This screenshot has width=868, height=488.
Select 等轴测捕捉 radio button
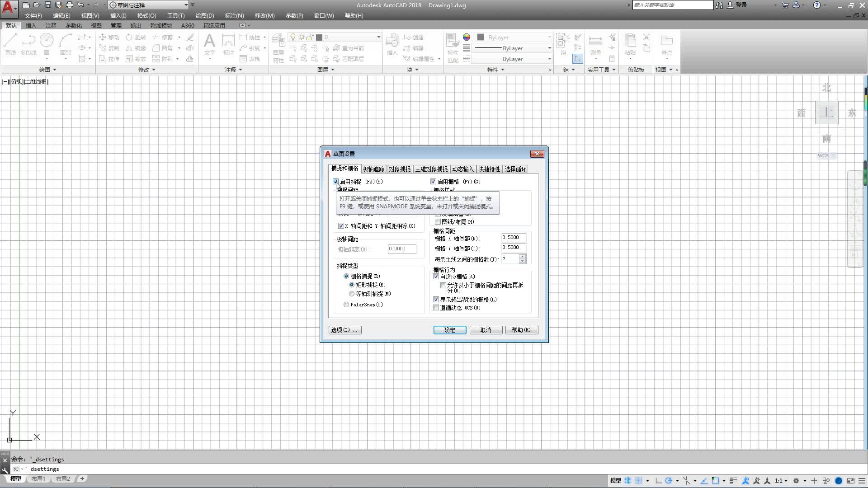coord(352,294)
